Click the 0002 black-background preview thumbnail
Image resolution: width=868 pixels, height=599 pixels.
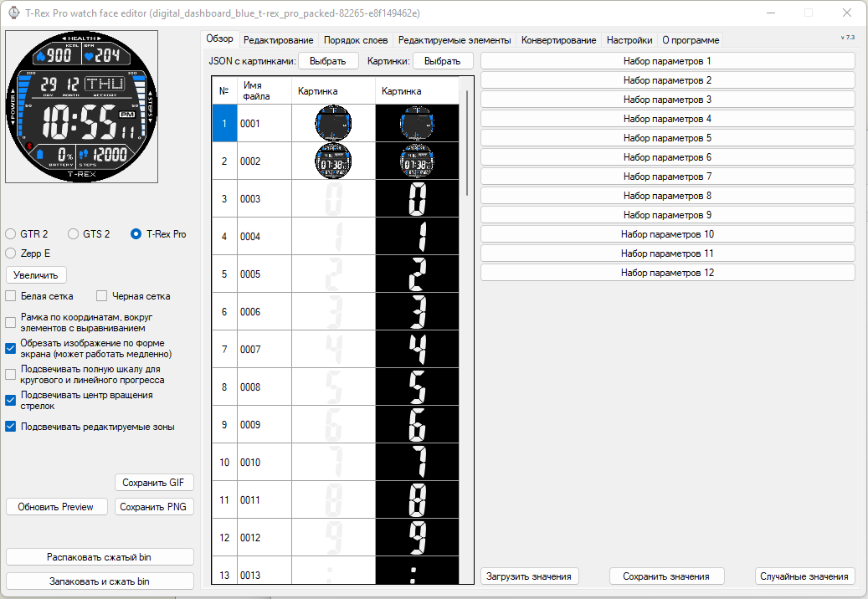point(417,161)
